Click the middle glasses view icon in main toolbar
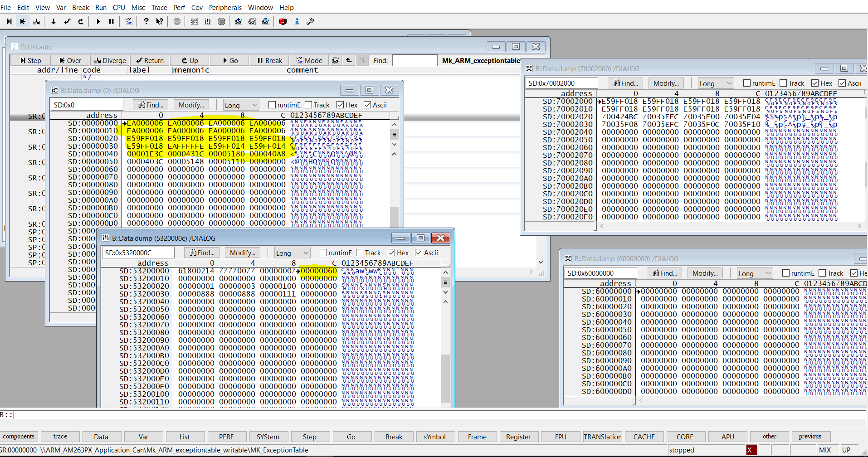 point(252,21)
